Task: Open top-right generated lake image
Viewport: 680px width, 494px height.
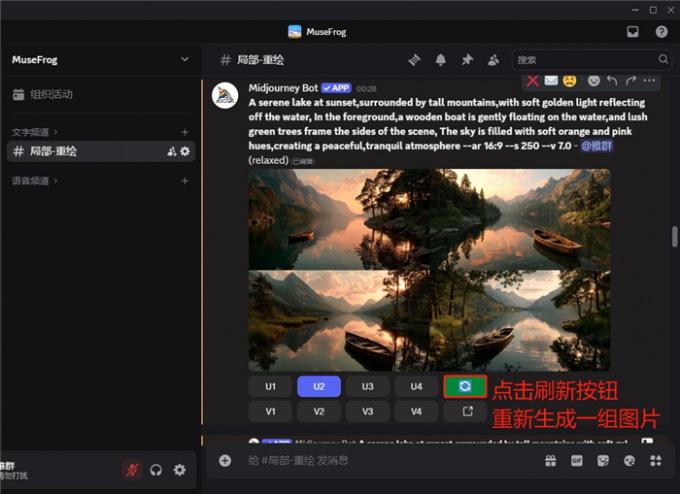Action: (520, 219)
